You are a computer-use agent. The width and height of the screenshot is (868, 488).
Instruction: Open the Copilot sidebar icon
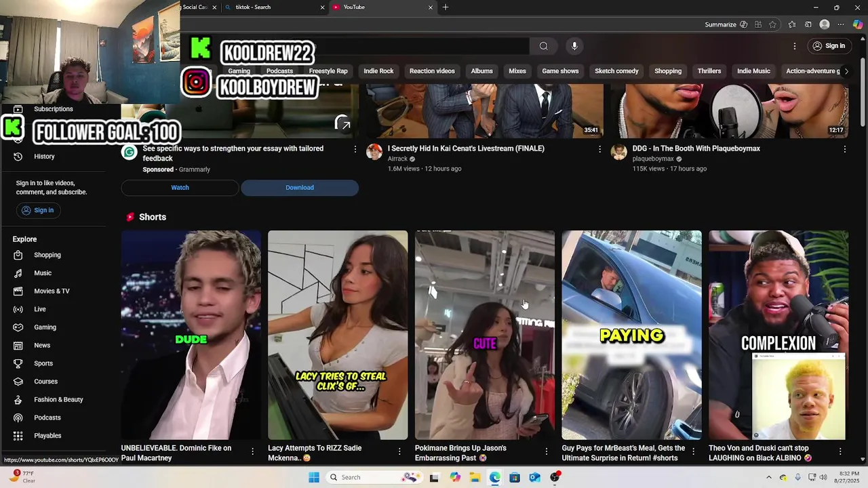[858, 24]
